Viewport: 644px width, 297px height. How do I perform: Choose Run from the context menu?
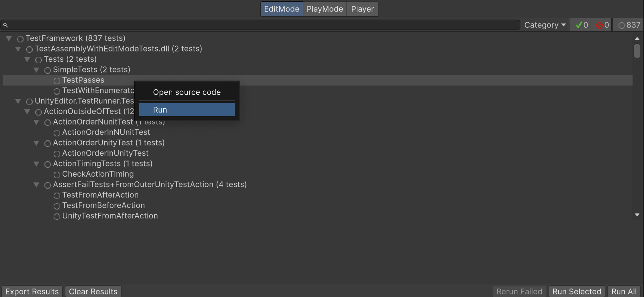click(x=187, y=110)
